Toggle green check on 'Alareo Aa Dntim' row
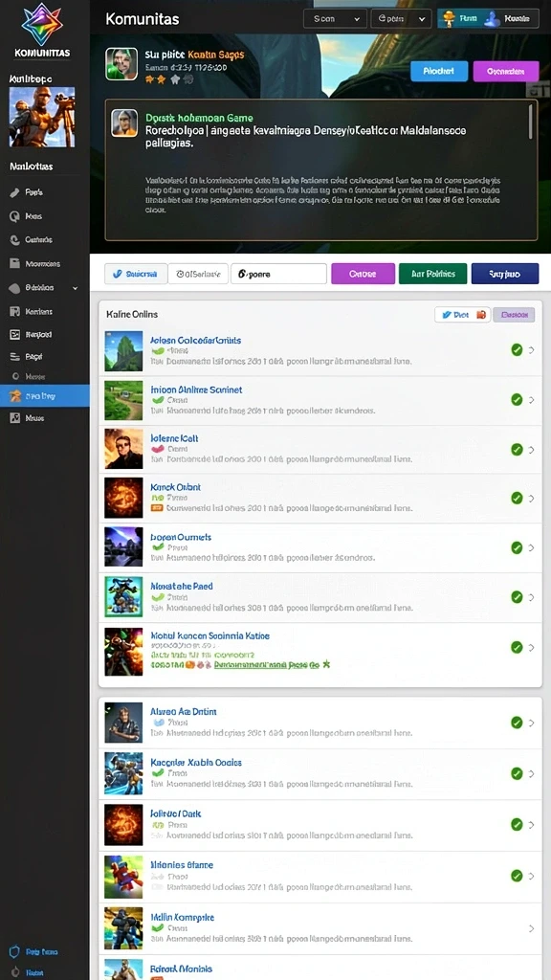 tap(517, 723)
